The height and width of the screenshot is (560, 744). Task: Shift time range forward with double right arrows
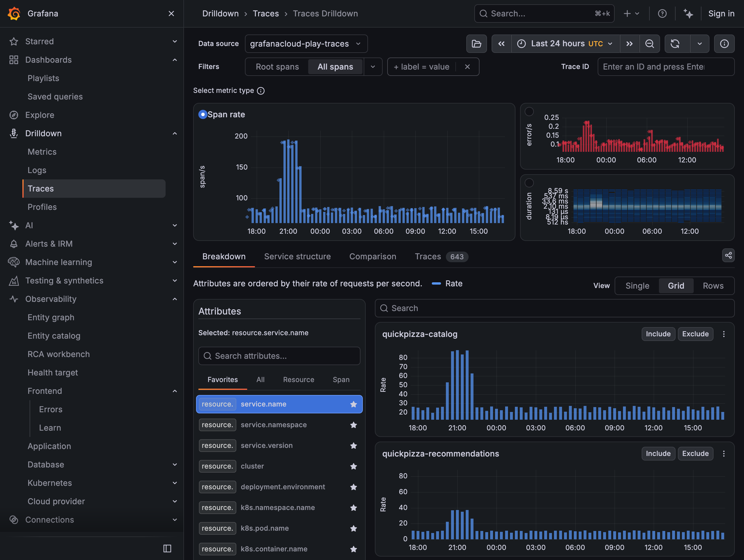629,44
